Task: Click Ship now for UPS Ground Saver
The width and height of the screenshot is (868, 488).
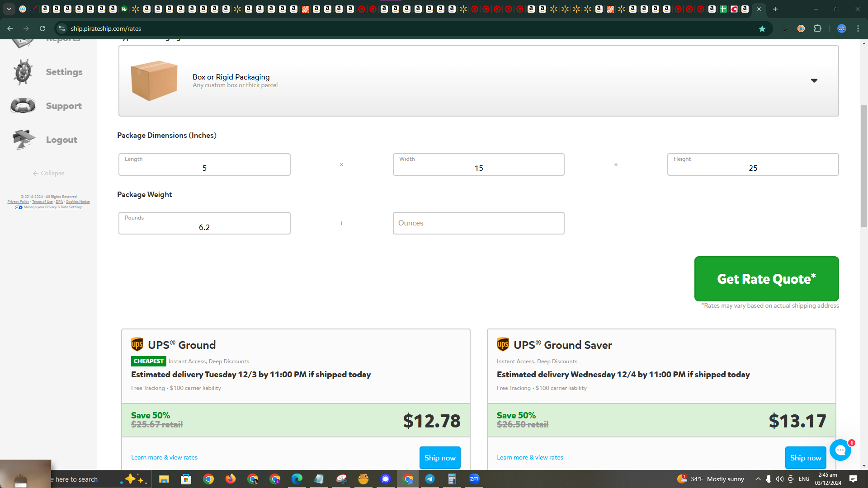Action: point(806,458)
